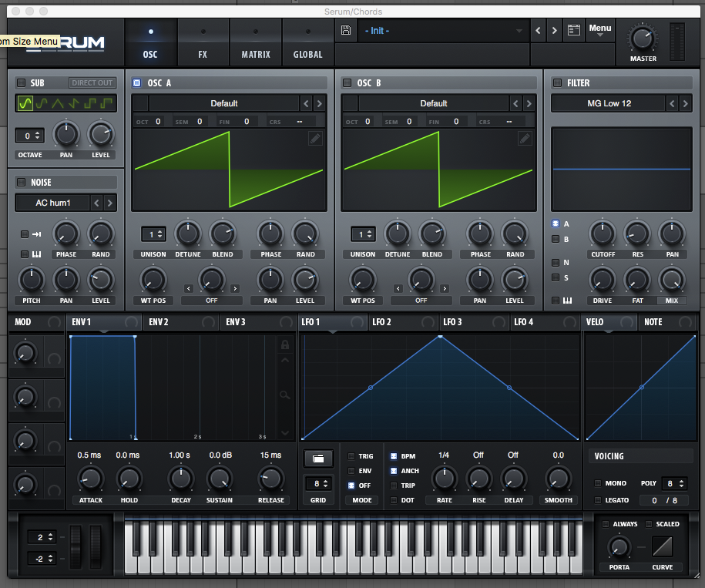705x588 pixels.
Task: Enable the SUB oscillator
Action: point(21,82)
